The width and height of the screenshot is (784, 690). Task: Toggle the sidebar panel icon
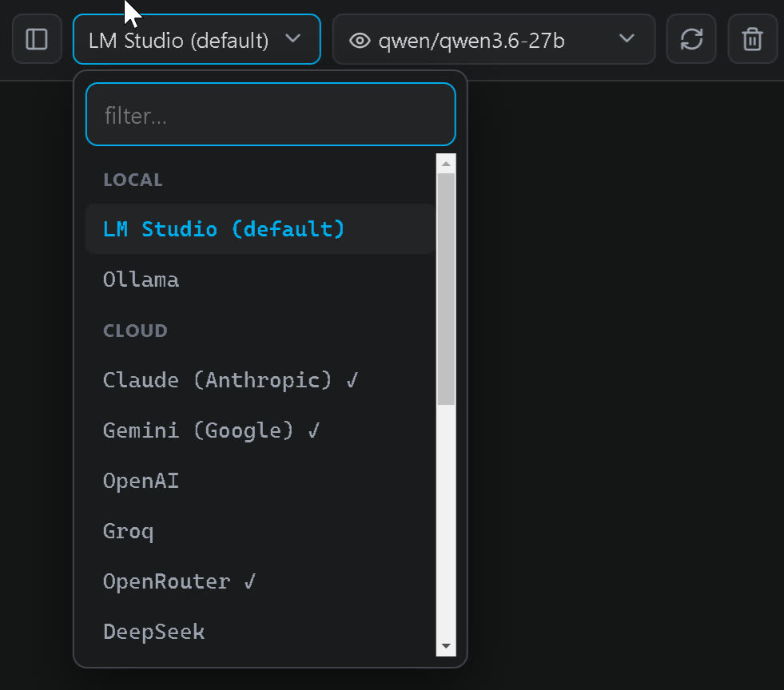click(x=37, y=39)
